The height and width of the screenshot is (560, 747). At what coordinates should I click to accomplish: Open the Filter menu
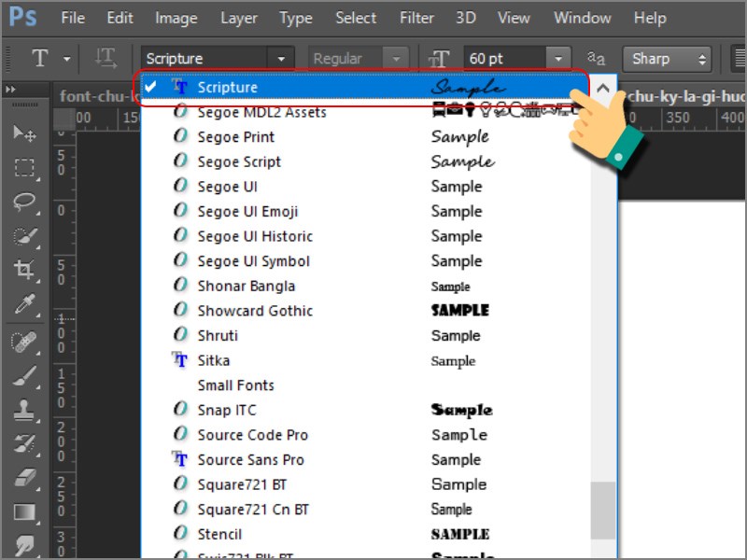(416, 18)
